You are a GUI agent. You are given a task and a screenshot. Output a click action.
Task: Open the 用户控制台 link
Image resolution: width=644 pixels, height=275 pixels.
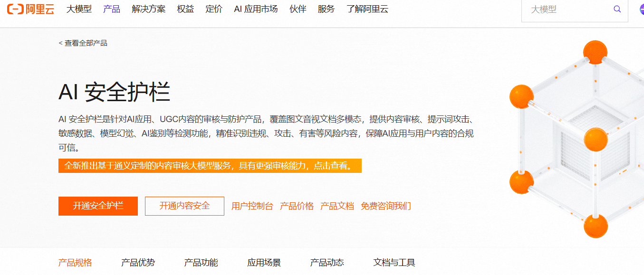coord(252,206)
